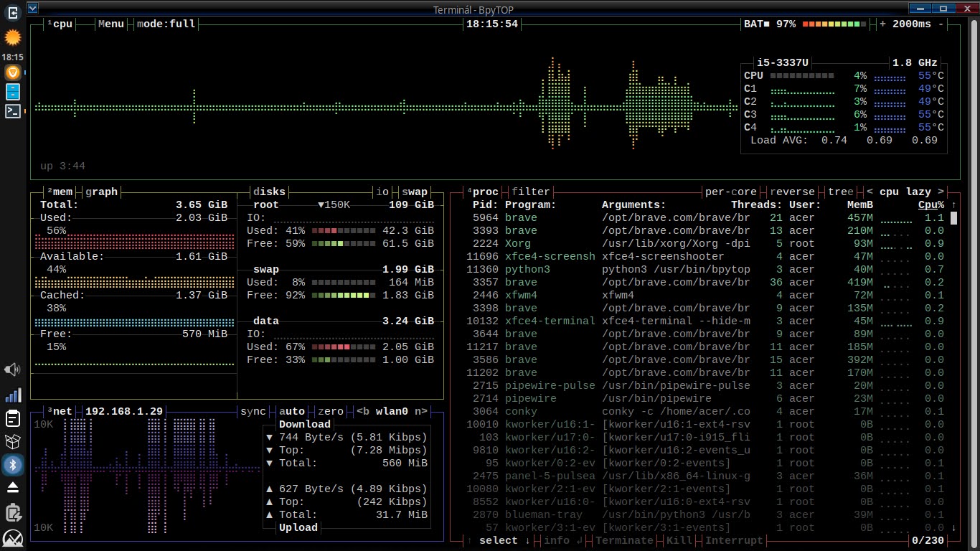This screenshot has width=980, height=551.
Task: Click the sunny weather icon in panel
Action: click(x=12, y=37)
